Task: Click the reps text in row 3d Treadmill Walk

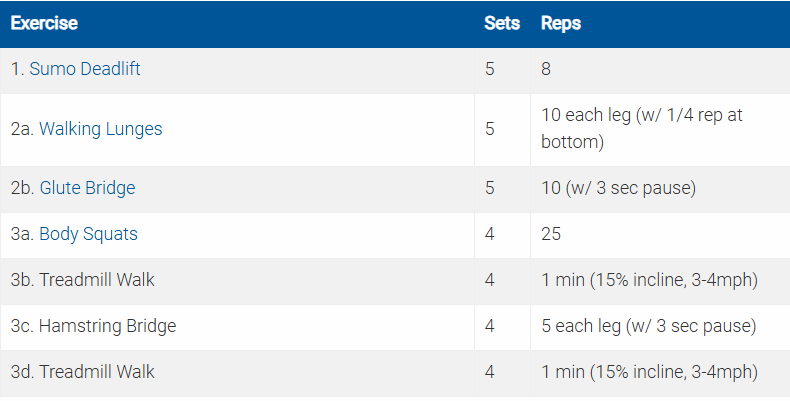Action: click(x=649, y=372)
